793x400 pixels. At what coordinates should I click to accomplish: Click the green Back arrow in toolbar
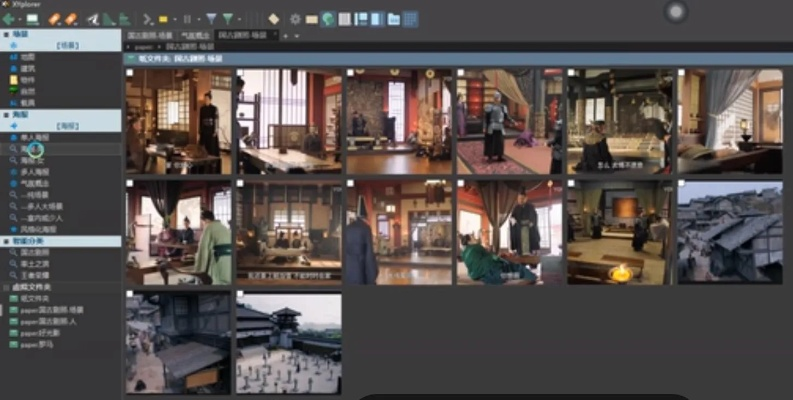coord(9,19)
